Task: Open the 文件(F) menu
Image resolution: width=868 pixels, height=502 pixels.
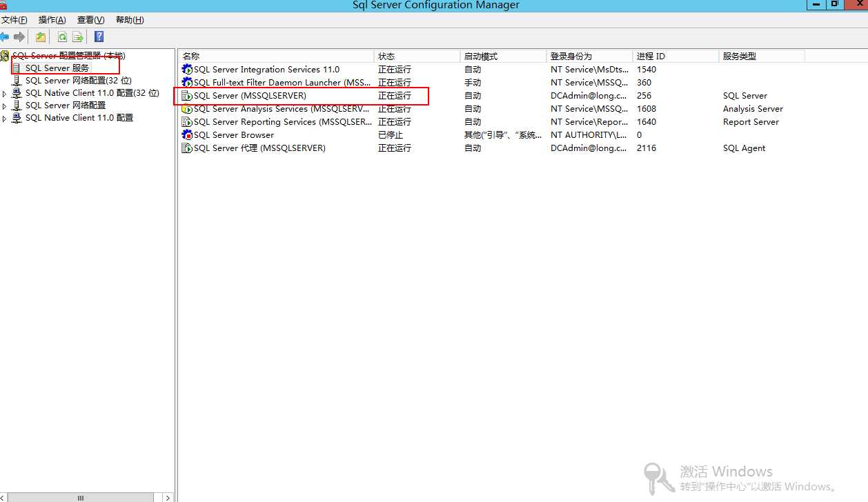Action: click(14, 20)
